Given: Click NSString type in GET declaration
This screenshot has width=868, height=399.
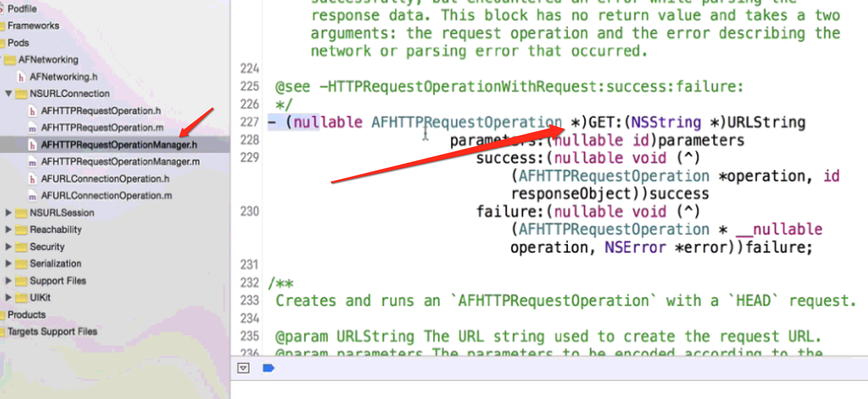Looking at the screenshot, I should [x=666, y=123].
